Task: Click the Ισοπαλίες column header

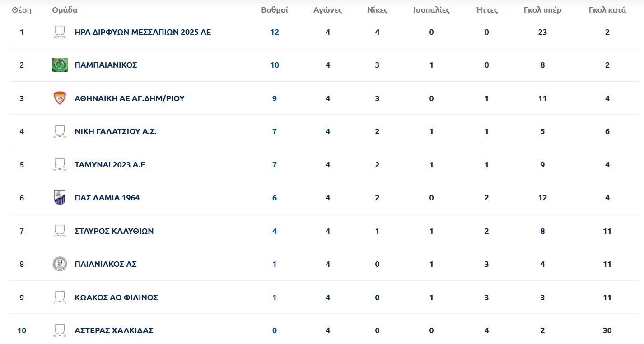Action: (431, 10)
